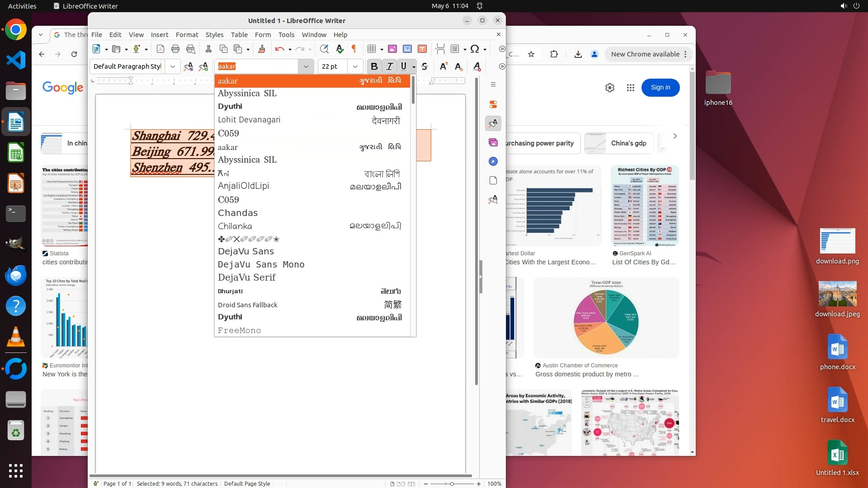Image resolution: width=868 pixels, height=488 pixels.
Task: Choose Chandas font in the list
Action: 238,213
